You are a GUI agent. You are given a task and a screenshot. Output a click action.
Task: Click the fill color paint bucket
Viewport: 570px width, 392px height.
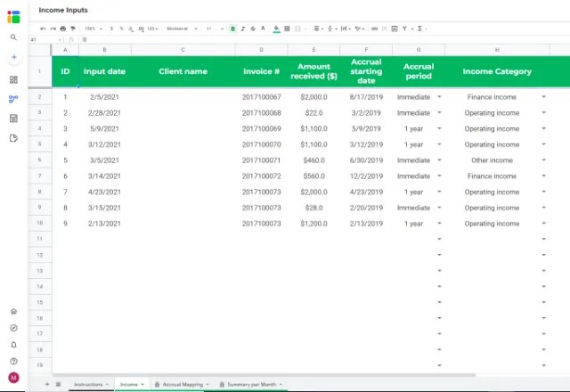(x=276, y=29)
